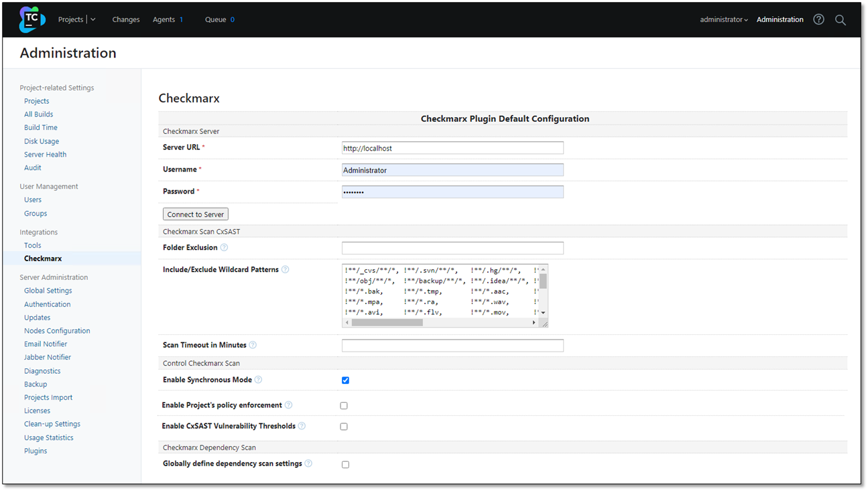
Task: Open Audit page
Action: click(33, 167)
